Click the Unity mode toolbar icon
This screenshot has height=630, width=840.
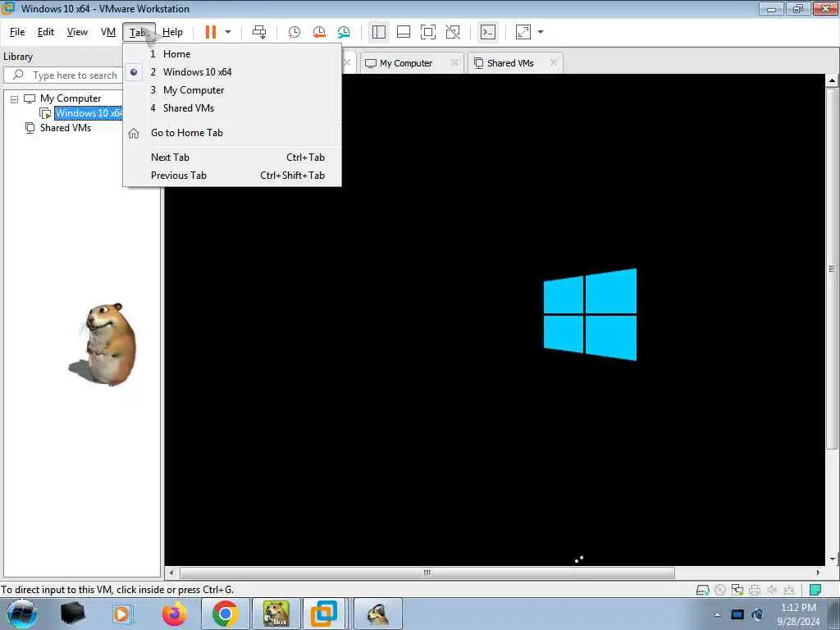[x=453, y=32]
